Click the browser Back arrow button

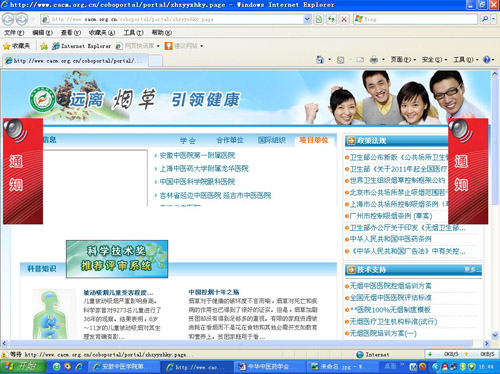[8, 19]
